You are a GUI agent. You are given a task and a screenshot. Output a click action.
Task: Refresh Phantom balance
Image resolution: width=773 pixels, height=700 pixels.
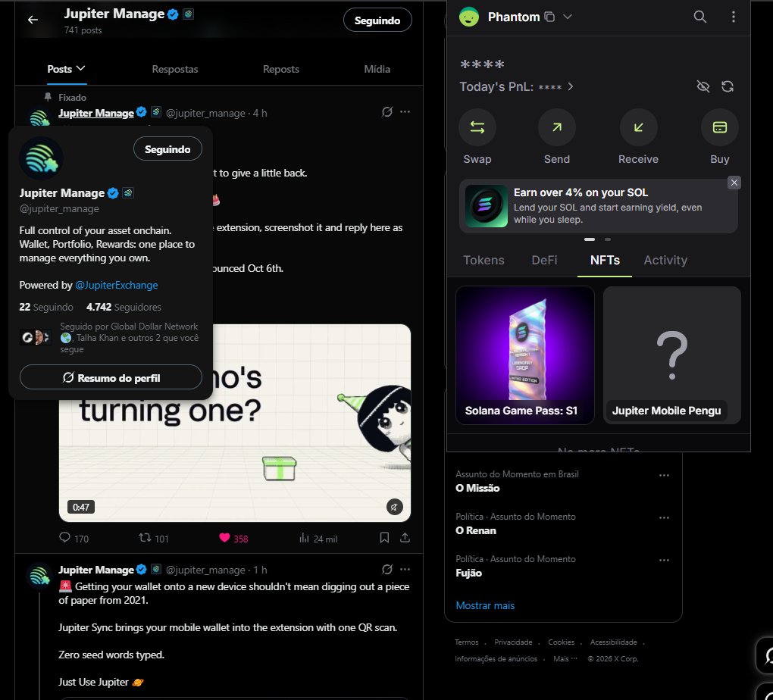[728, 87]
